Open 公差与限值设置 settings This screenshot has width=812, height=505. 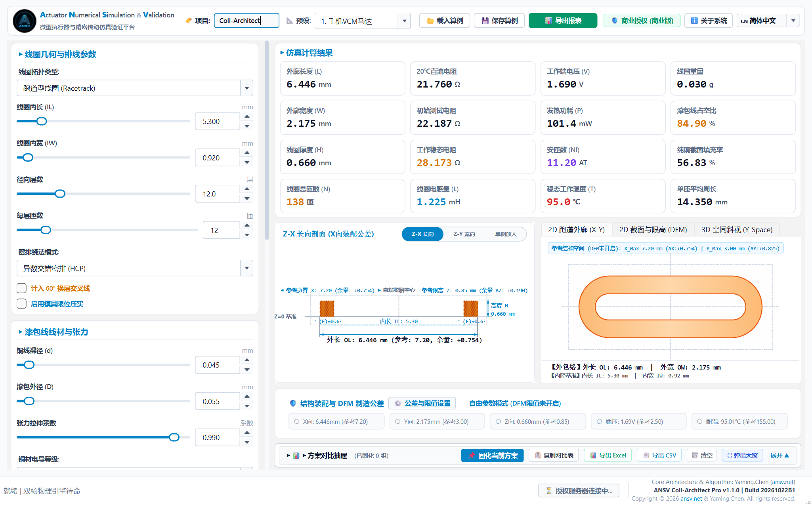(422, 403)
